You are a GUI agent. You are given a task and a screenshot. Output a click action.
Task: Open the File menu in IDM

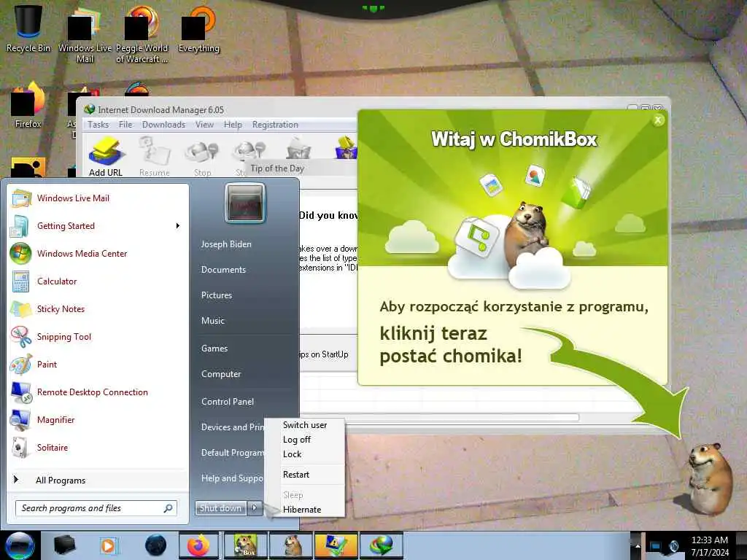[x=125, y=124]
